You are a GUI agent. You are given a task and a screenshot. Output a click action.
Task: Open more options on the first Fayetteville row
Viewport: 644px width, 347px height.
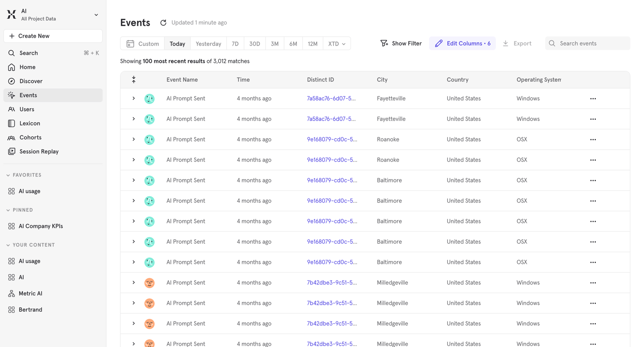(593, 98)
